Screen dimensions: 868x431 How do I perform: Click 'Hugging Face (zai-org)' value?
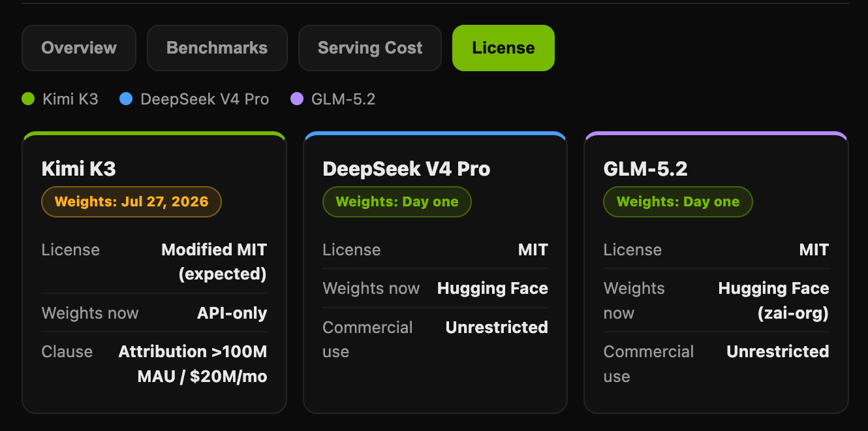point(774,301)
